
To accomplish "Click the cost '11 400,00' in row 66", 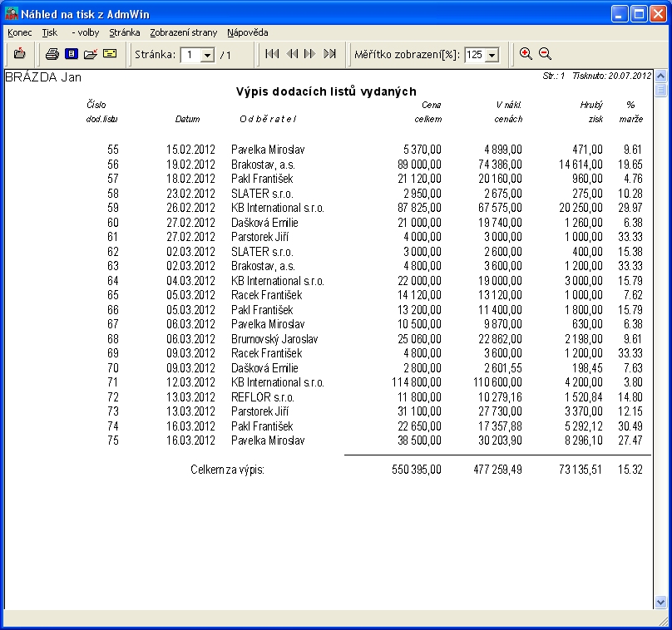I will tap(500, 310).
